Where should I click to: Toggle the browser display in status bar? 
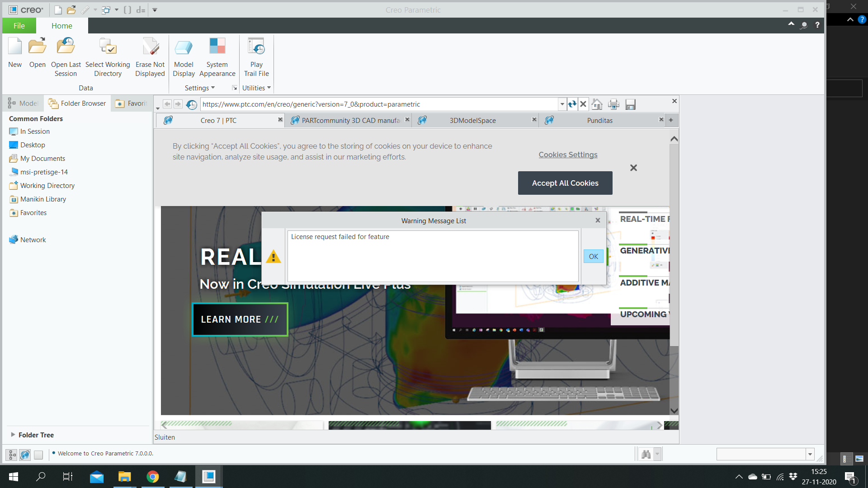(25, 455)
